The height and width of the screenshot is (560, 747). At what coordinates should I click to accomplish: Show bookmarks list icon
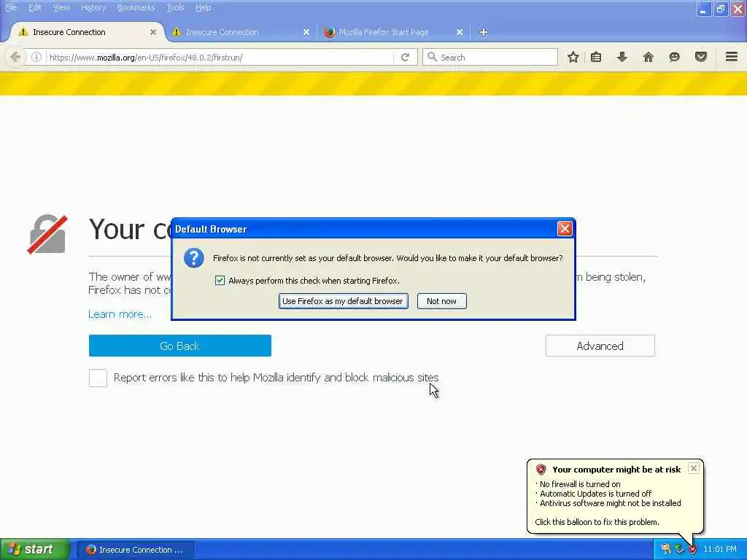coord(596,57)
